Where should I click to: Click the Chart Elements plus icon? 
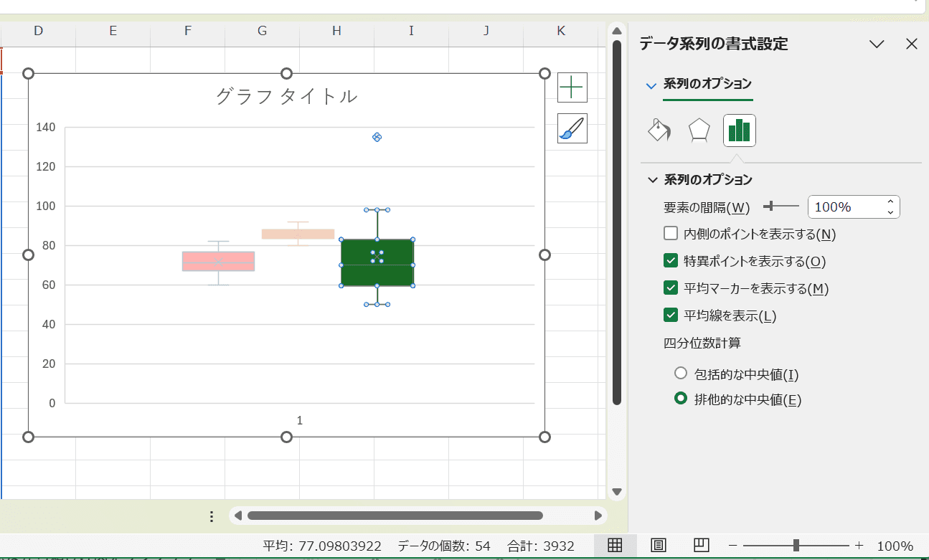click(x=572, y=87)
